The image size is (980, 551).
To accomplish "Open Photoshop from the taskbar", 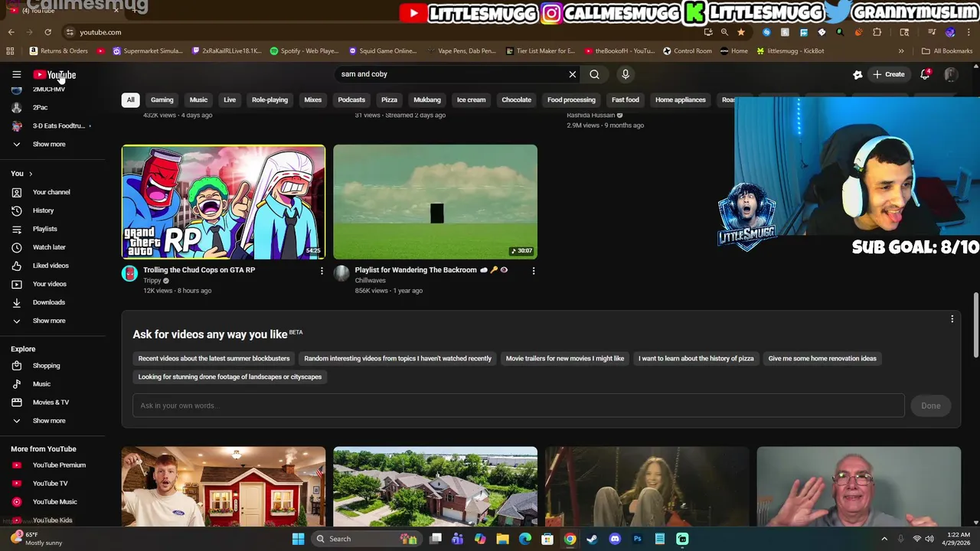I will tap(637, 539).
